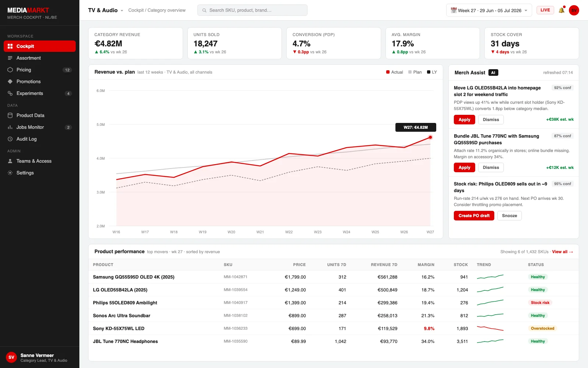Screen dimensions: 588x368
Task: Click the Cockpit breadcrumb link
Action: [x=136, y=10]
